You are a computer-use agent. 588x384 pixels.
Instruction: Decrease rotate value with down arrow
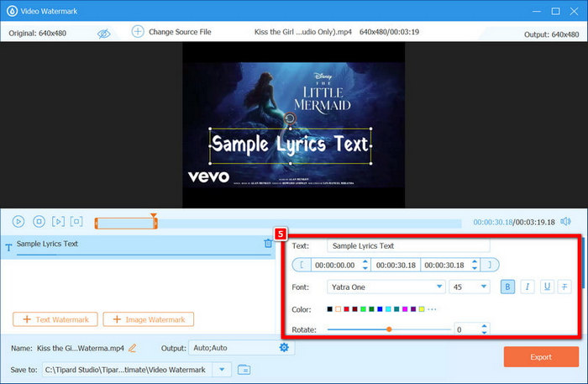tap(484, 333)
